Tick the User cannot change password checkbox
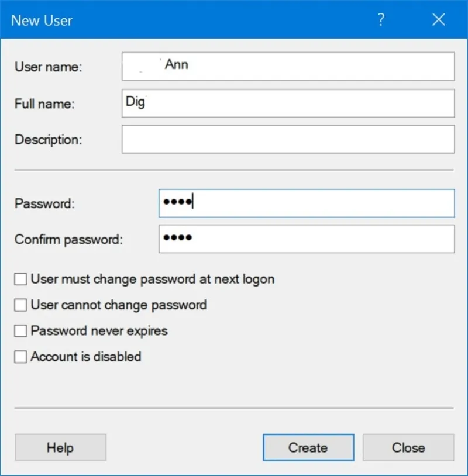This screenshot has height=476, width=468. (x=21, y=305)
